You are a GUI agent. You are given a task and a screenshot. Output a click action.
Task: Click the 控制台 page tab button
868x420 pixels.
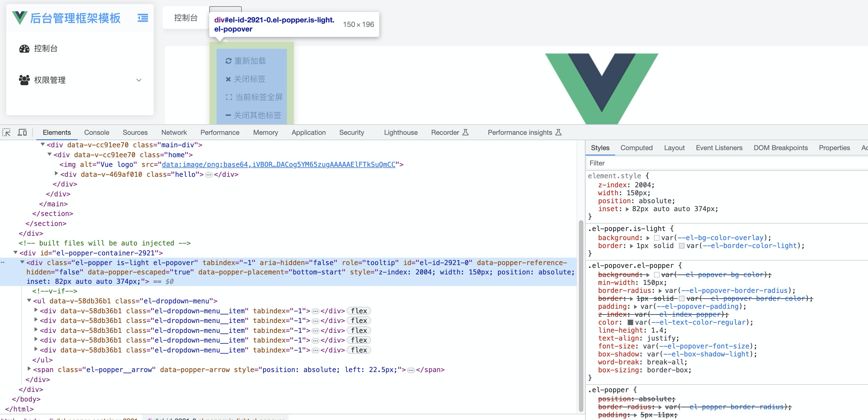pos(186,18)
